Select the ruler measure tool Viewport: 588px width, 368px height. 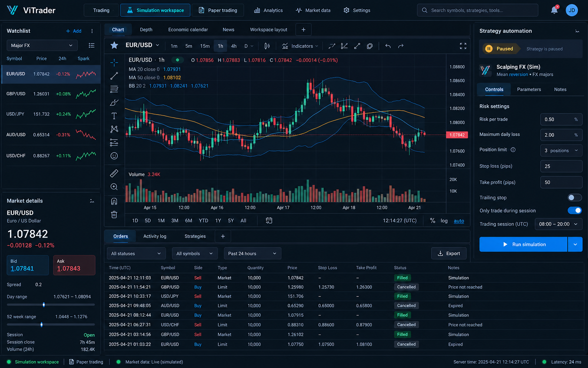(x=114, y=173)
